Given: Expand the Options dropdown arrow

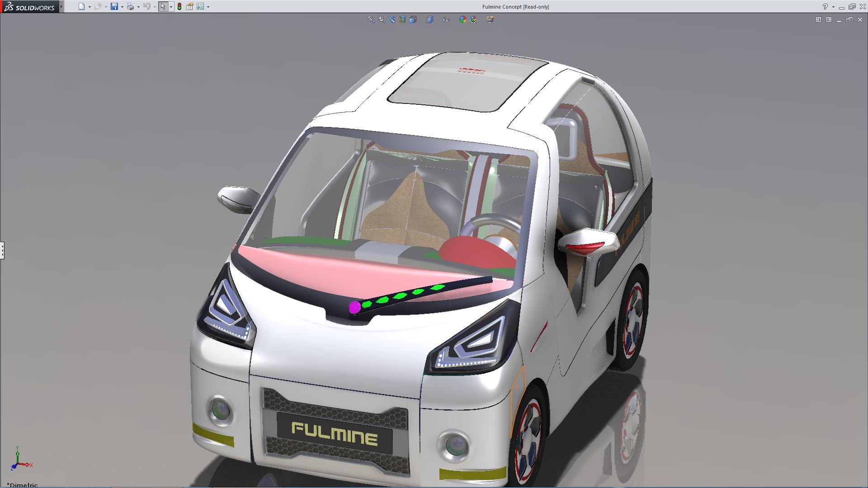Looking at the screenshot, I should click(x=208, y=7).
